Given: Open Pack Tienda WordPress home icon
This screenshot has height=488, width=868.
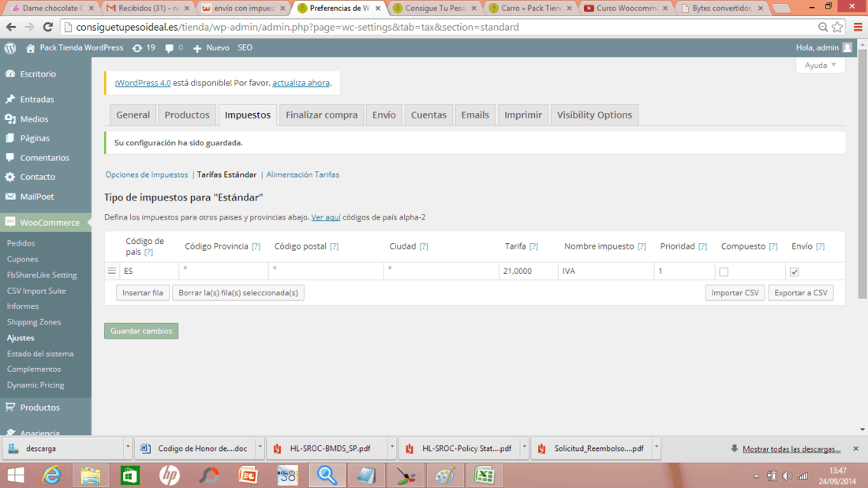Looking at the screenshot, I should pyautogui.click(x=31, y=48).
